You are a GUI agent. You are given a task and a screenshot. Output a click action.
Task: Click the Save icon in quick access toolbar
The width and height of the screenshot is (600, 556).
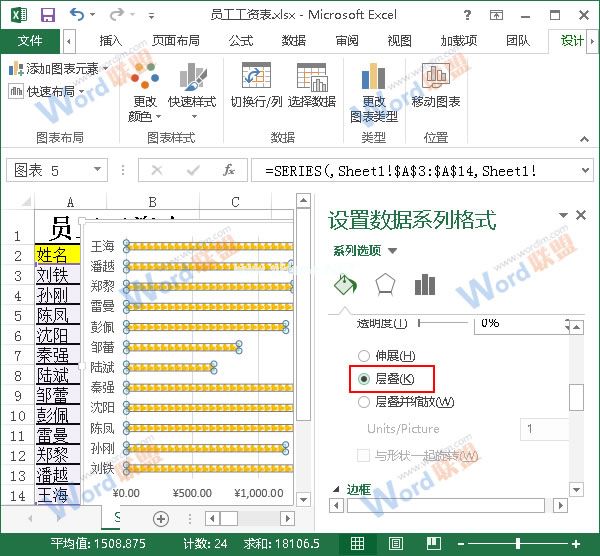47,15
